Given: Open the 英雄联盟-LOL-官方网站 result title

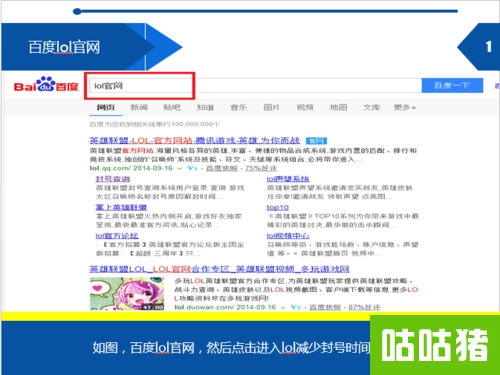Looking at the screenshot, I should pos(195,140).
